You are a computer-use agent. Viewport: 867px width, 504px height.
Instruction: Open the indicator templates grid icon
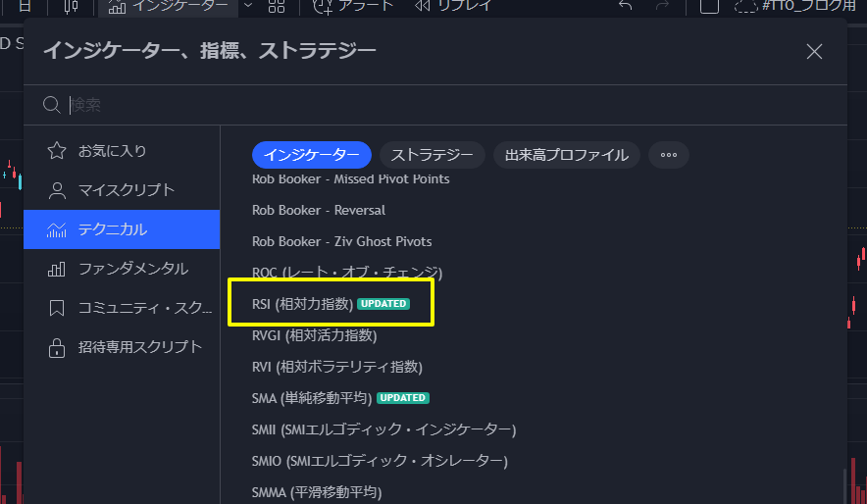[x=276, y=6]
